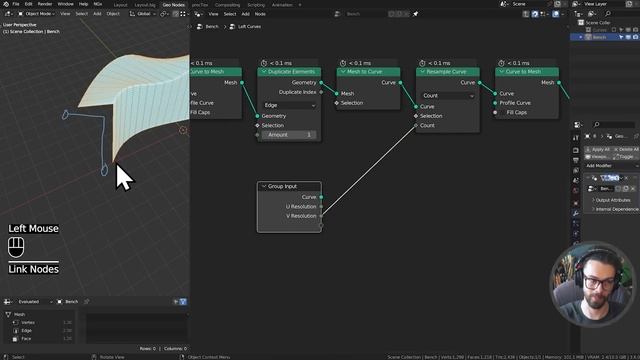640x360 pixels.
Task: Open the Edit menu
Action: (28, 4)
